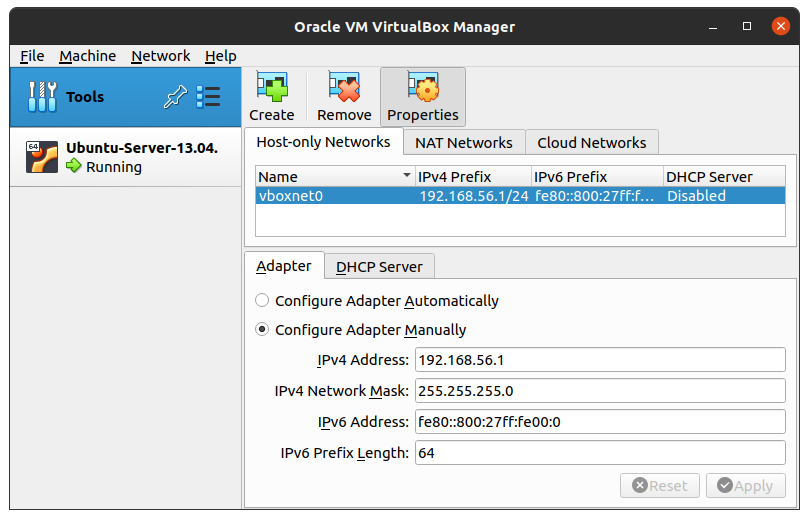This screenshot has width=809, height=519.
Task: Open the Tools list menu icon
Action: click(208, 97)
